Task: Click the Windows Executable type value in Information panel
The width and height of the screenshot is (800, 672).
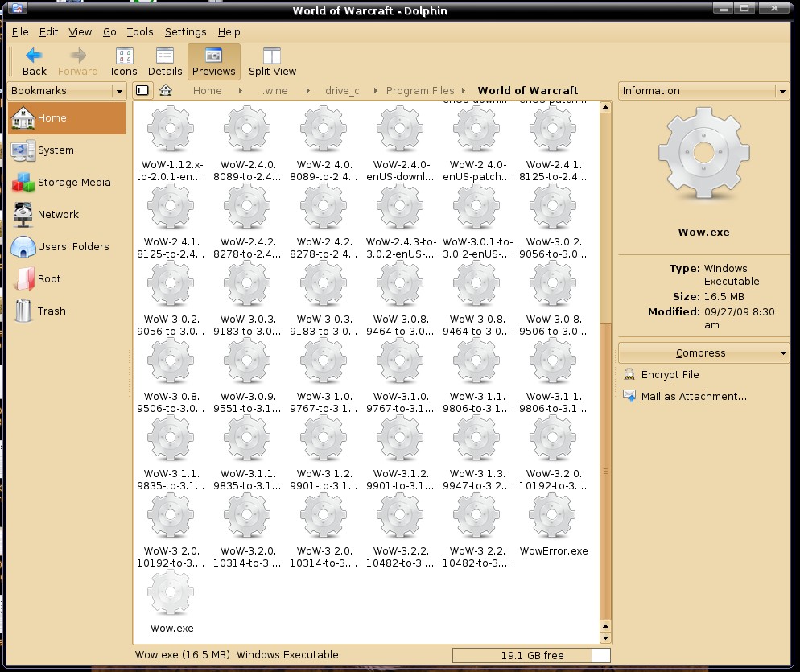Action: pos(732,275)
